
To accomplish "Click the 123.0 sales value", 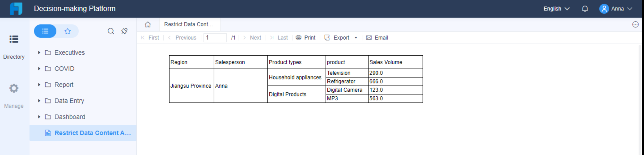I will coord(395,90).
